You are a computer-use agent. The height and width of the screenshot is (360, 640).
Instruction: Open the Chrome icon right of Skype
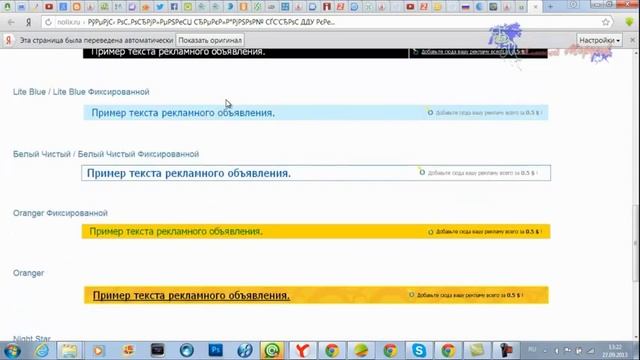(448, 351)
